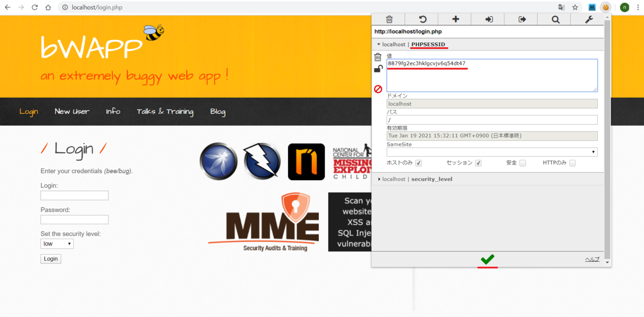Viewport: 644px width, 317px height.
Task: Click the MME Security Audits logo
Action: 264,223
